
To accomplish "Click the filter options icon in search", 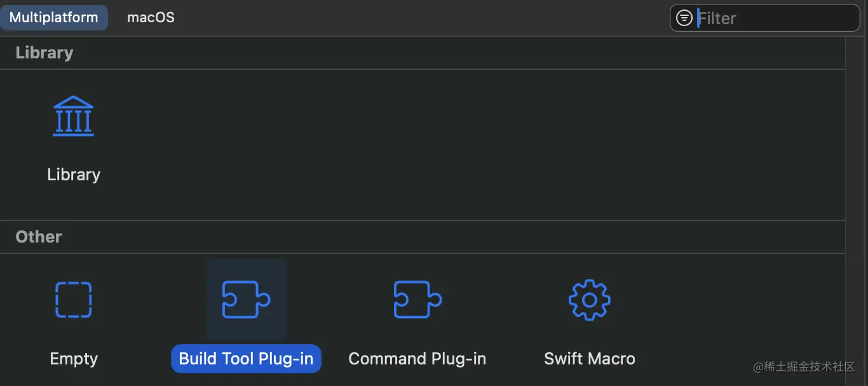I will click(684, 18).
